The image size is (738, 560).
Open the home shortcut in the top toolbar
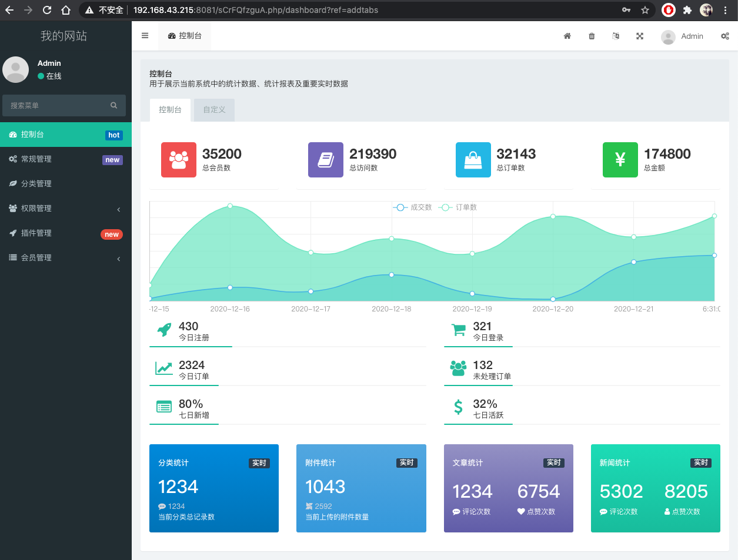click(567, 36)
